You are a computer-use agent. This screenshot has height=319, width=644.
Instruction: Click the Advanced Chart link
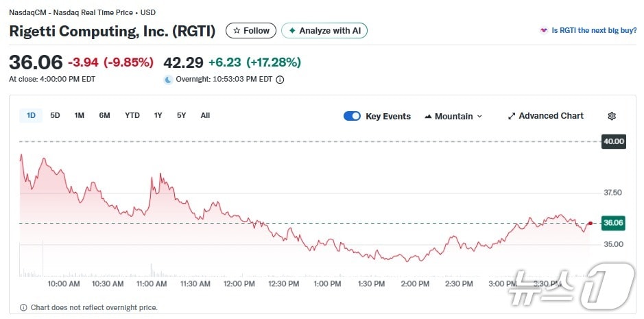click(551, 116)
